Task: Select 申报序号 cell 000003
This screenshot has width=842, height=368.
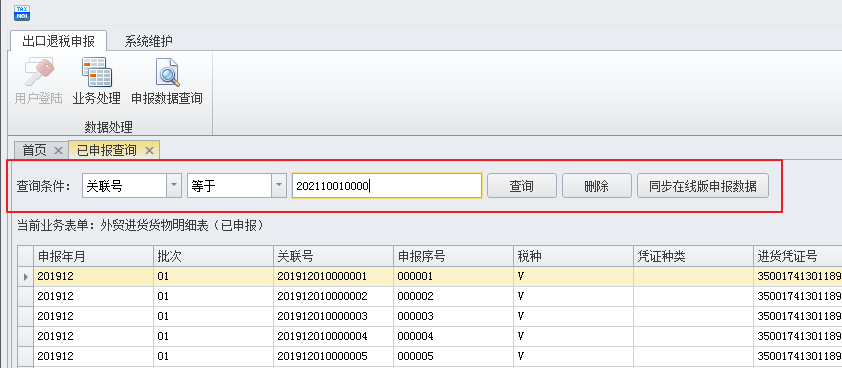Action: tap(453, 316)
